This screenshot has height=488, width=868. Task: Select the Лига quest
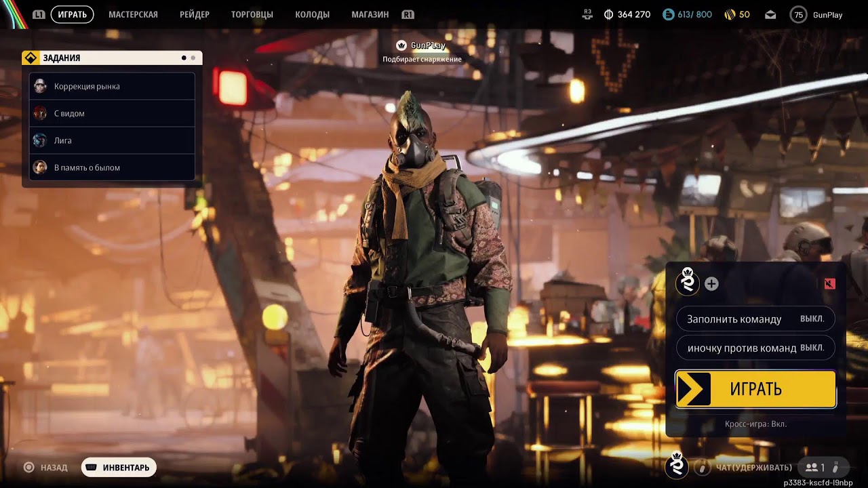pos(113,140)
